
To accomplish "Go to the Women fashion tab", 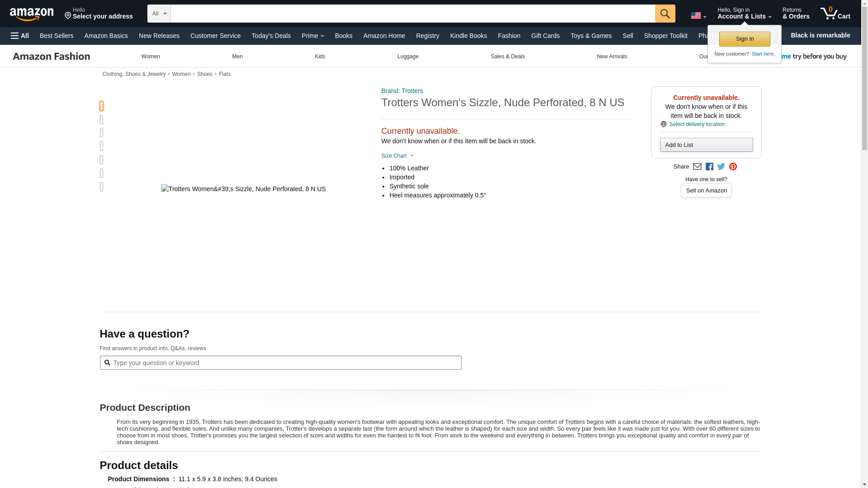I will click(x=151, y=56).
